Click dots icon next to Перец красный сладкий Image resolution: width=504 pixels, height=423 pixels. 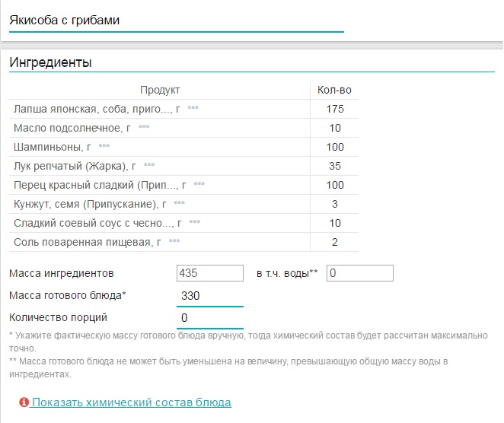[x=199, y=185]
